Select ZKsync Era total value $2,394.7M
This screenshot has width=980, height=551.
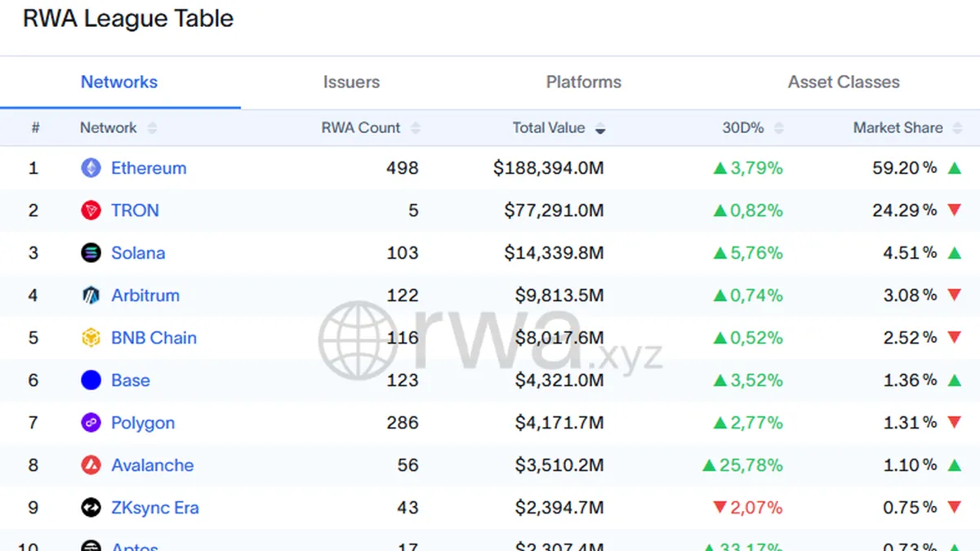tap(559, 508)
